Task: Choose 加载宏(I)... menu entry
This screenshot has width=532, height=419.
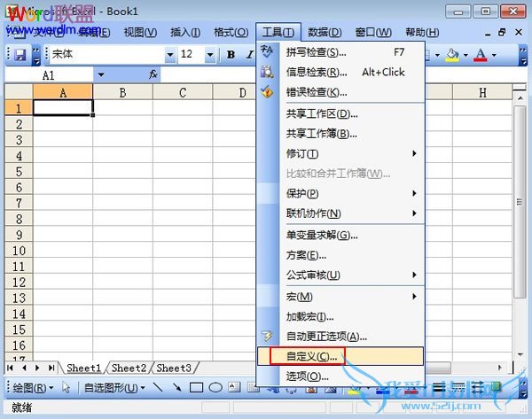Action: [340, 316]
